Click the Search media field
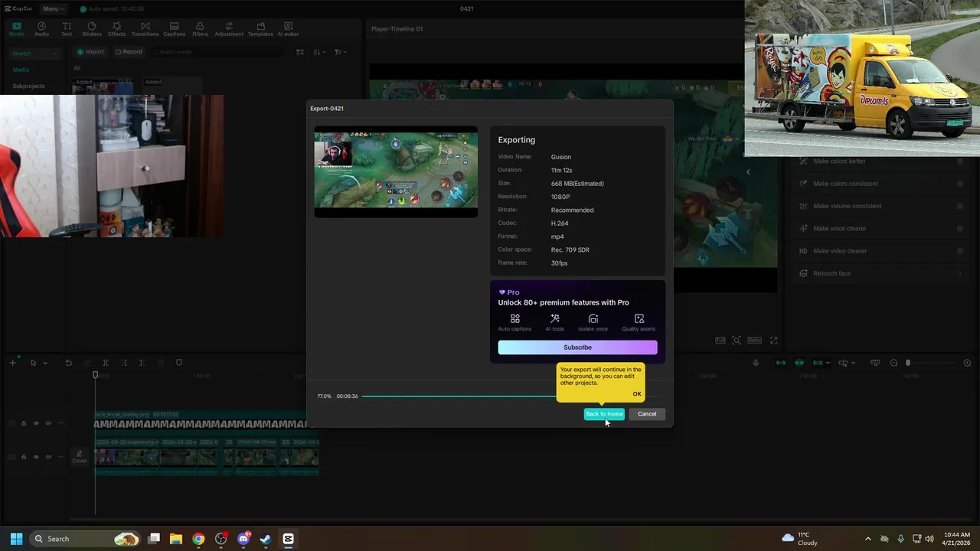The image size is (980, 551). [x=218, y=52]
